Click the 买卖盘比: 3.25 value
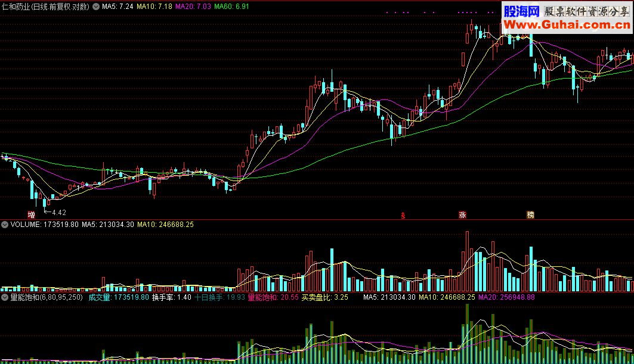Screen dimensions: 634x364 point(324,297)
